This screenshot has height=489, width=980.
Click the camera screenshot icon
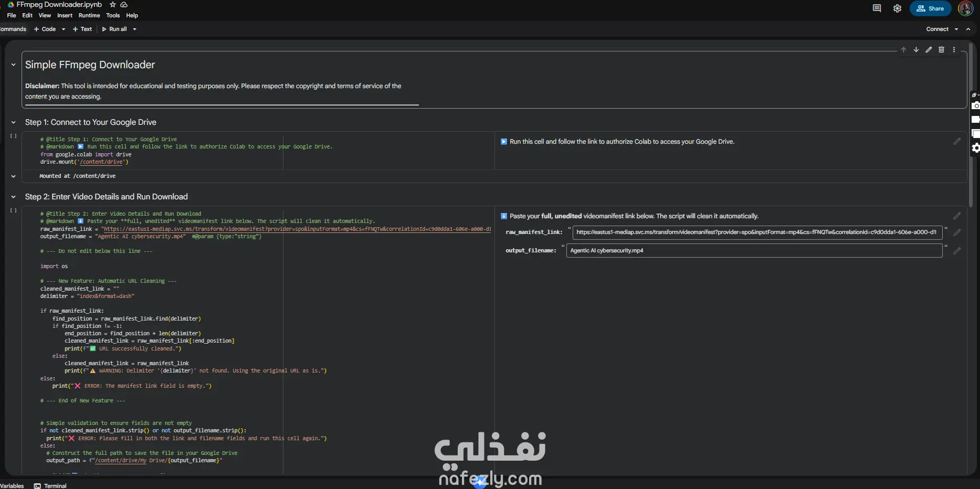click(x=975, y=105)
